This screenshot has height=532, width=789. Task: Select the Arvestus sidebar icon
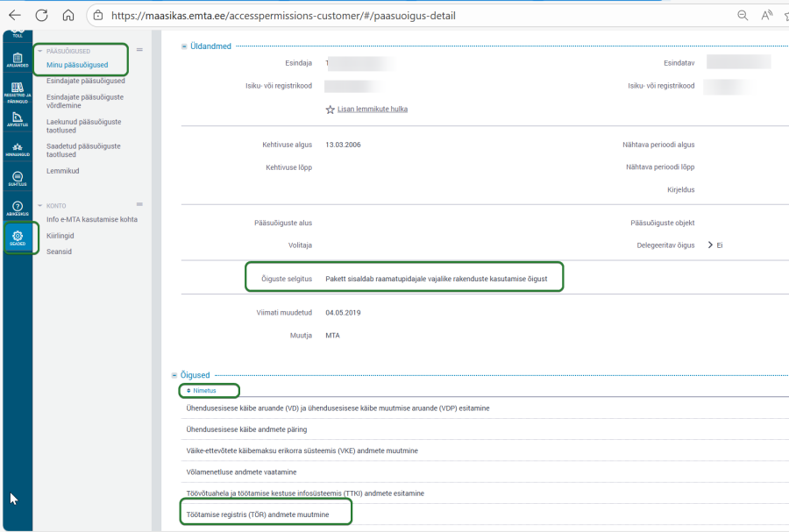pos(18,119)
